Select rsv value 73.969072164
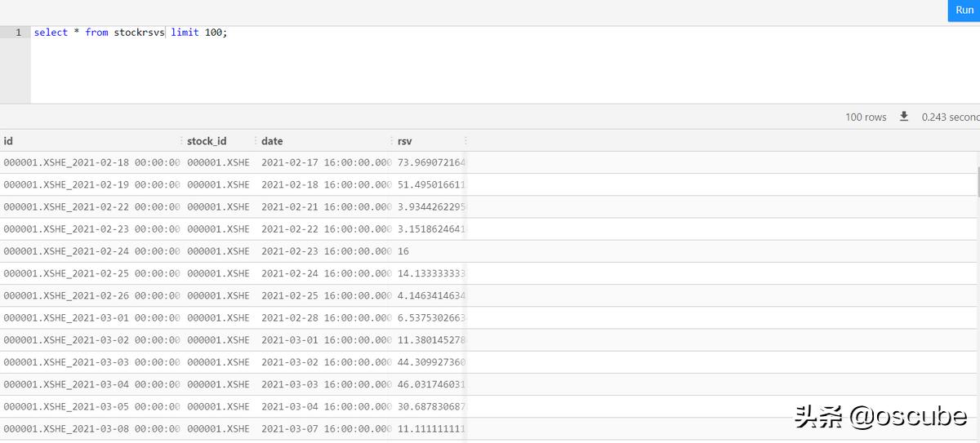 [x=431, y=162]
